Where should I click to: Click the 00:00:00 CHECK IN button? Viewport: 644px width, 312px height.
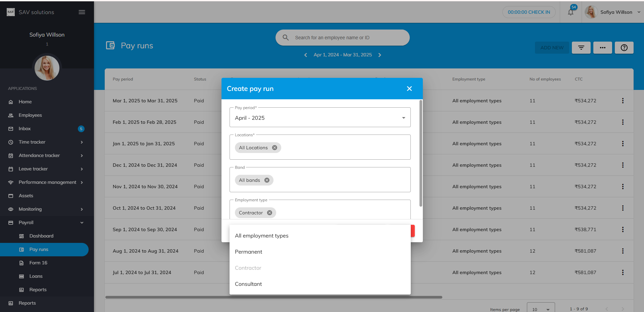click(x=529, y=12)
